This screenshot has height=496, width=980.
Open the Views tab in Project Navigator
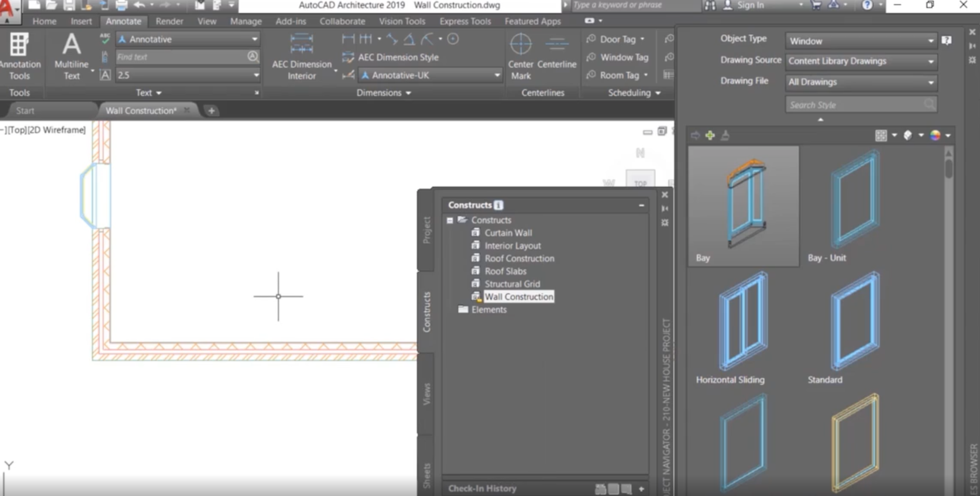click(427, 393)
